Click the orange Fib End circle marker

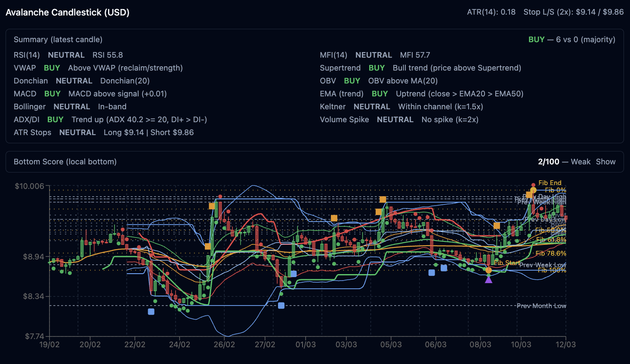(533, 190)
